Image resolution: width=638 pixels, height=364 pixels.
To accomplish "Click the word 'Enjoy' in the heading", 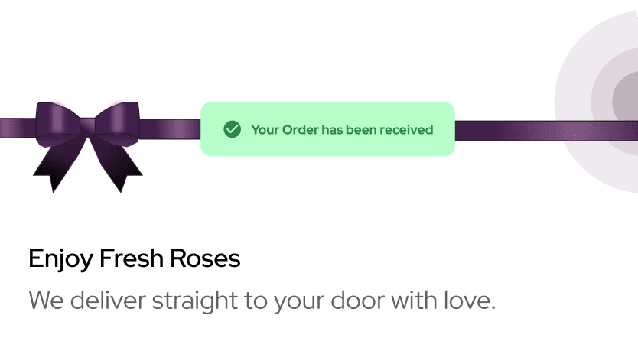I will pos(60,258).
